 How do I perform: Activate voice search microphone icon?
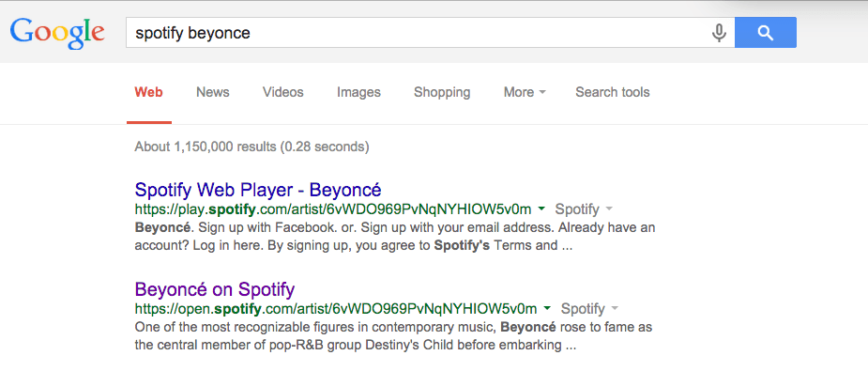click(719, 33)
